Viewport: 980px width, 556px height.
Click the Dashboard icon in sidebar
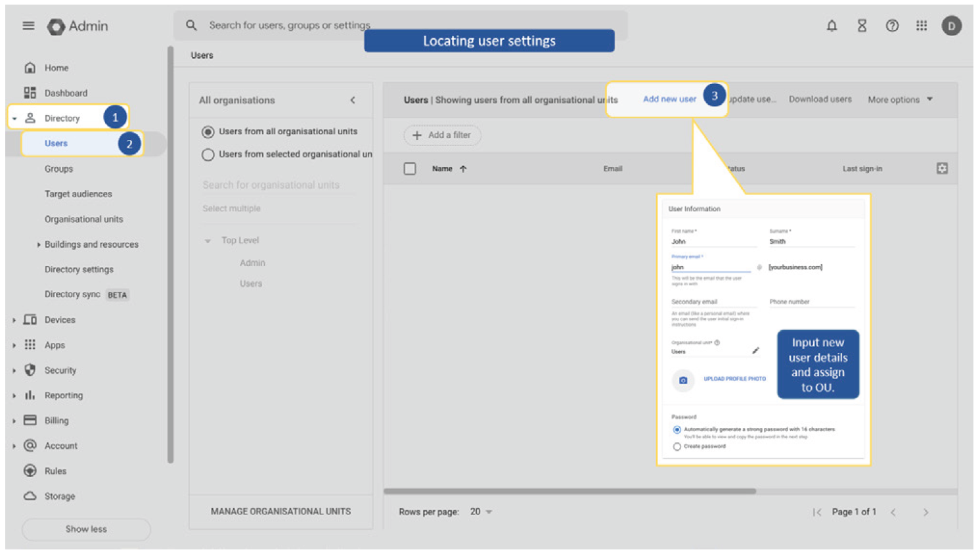[x=30, y=93]
